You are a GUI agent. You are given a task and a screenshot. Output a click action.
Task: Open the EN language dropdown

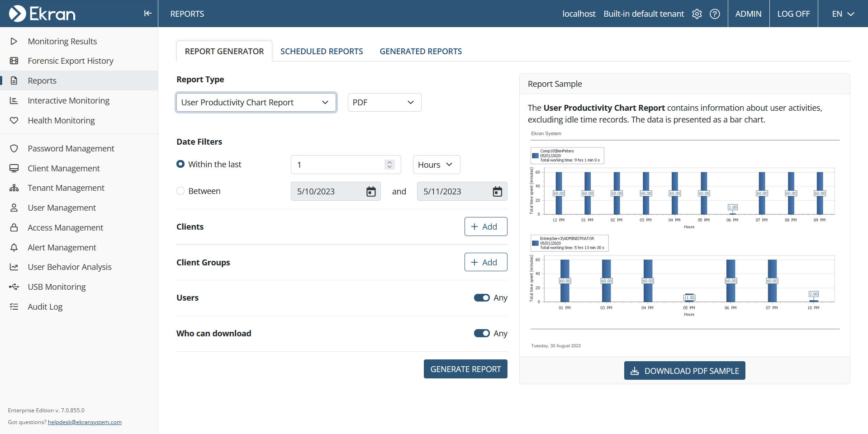(843, 14)
